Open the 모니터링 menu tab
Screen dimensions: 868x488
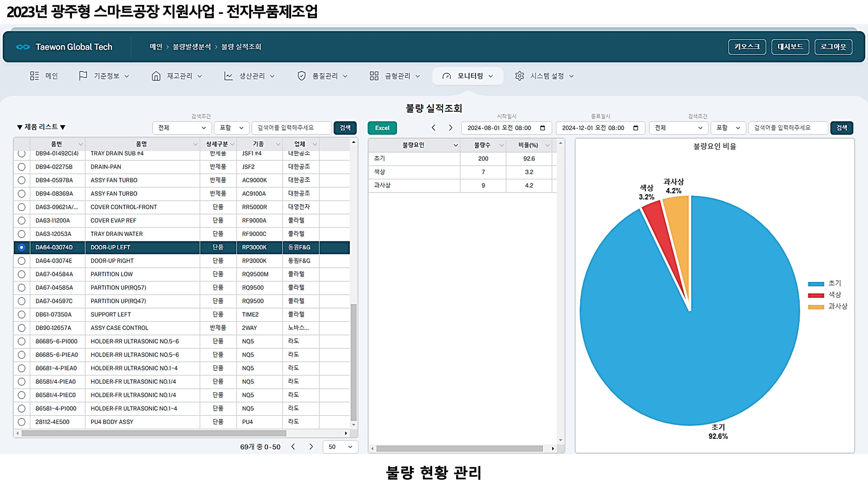point(468,76)
